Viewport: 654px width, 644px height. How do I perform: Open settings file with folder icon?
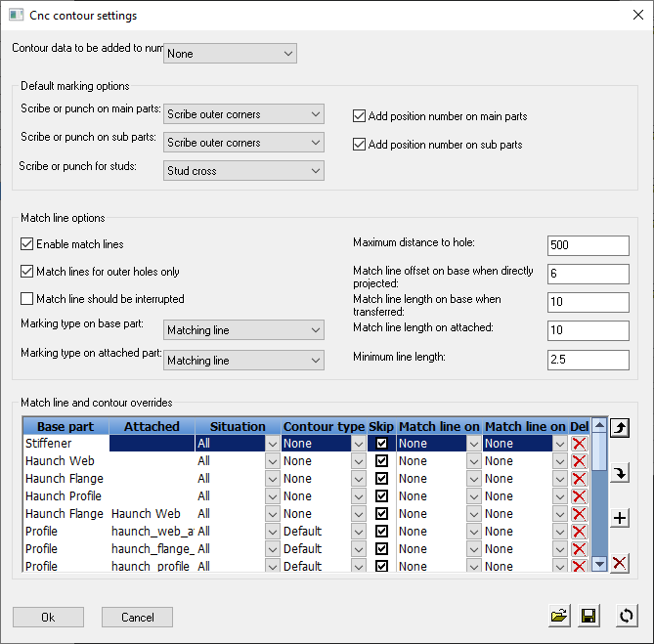coord(559,617)
